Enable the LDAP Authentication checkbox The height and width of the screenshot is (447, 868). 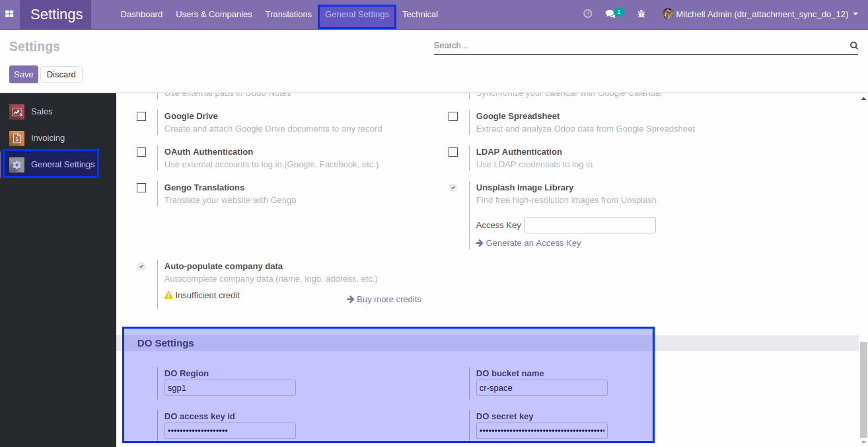(453, 152)
